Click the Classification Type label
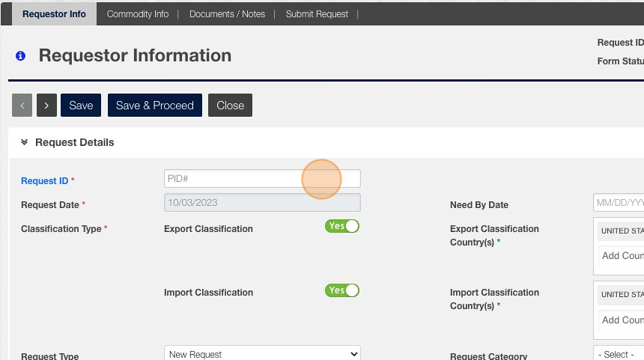 tap(61, 228)
